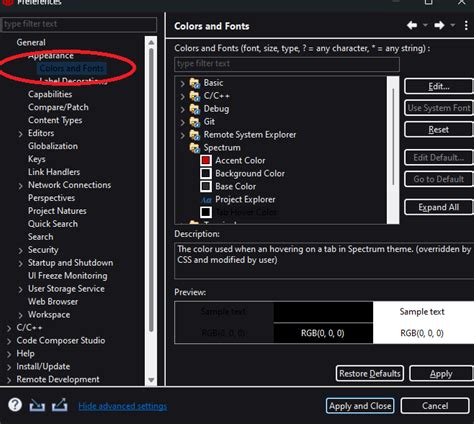
Task: Click the Reset button
Action: [439, 129]
